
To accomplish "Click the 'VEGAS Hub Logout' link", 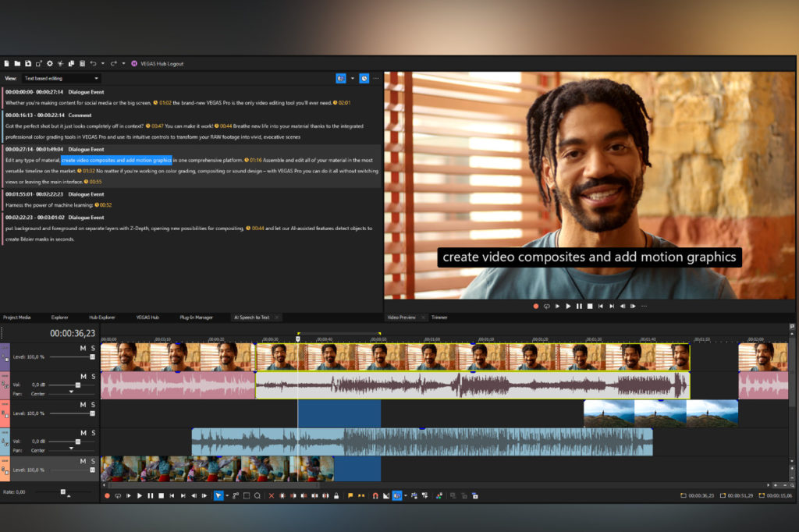I will click(x=162, y=64).
